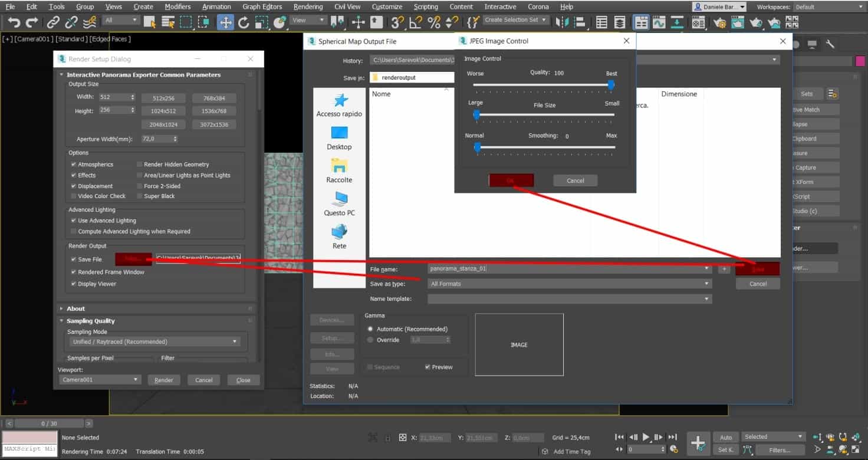Screen dimensions: 868x460
Task: Select the Rotate tool in the toolbar
Action: [x=244, y=21]
